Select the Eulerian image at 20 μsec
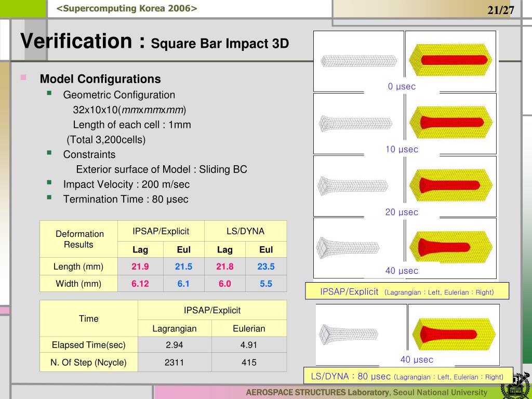 click(451, 185)
